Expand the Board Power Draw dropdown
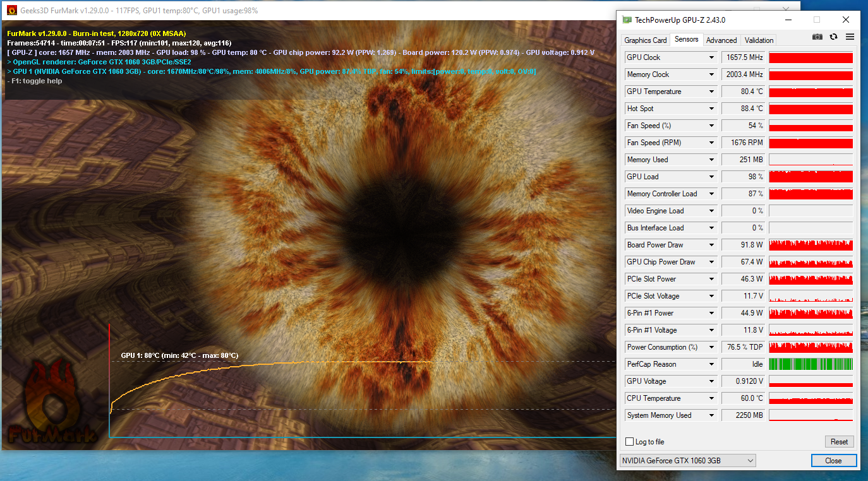This screenshot has height=481, width=868. point(712,245)
